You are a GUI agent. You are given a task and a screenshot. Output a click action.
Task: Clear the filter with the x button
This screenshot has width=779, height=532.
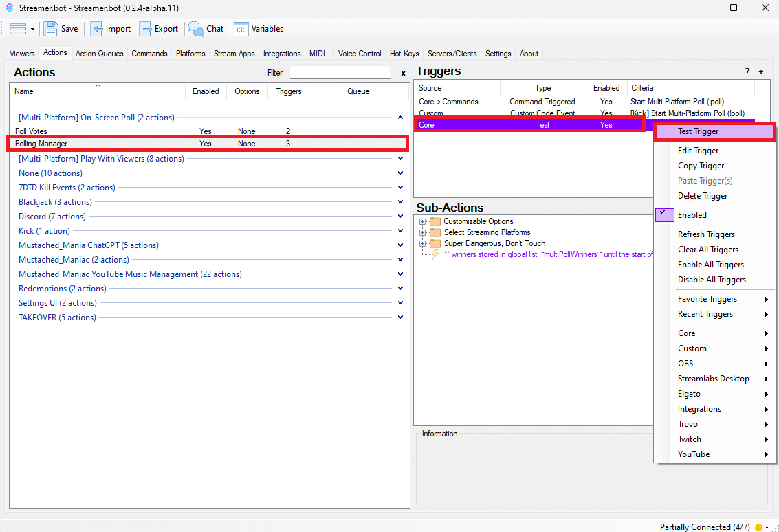(403, 73)
